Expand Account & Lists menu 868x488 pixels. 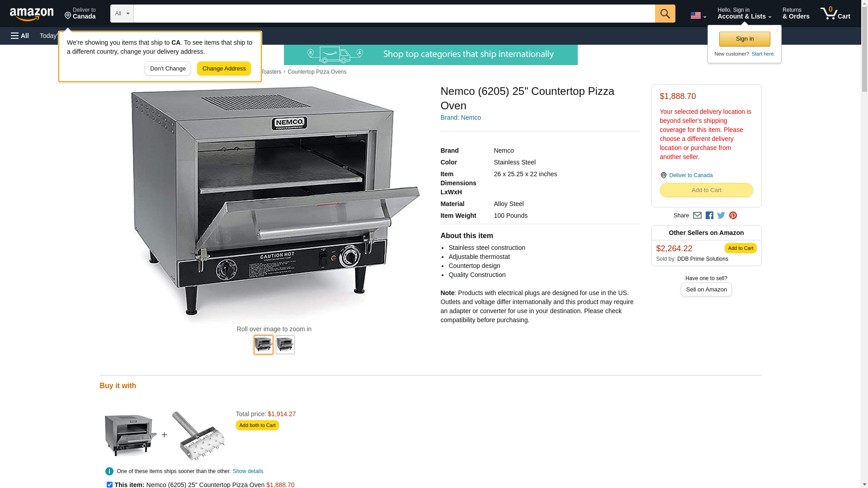(x=744, y=14)
